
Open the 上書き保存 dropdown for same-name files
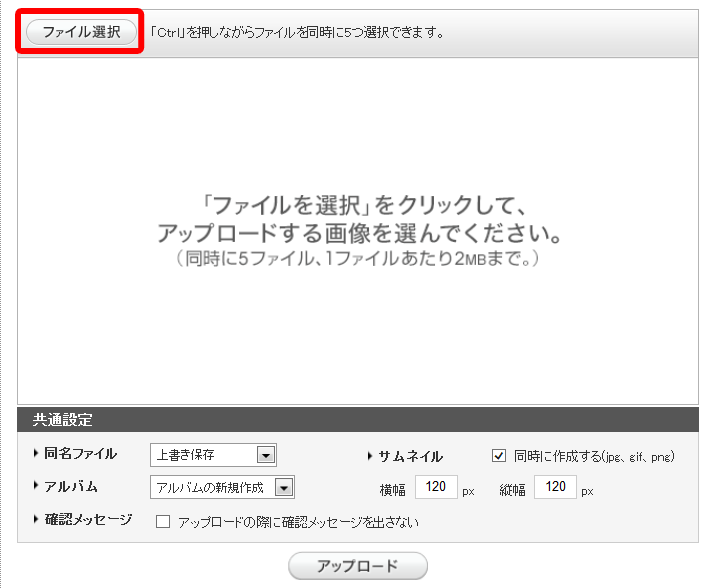[x=213, y=456]
